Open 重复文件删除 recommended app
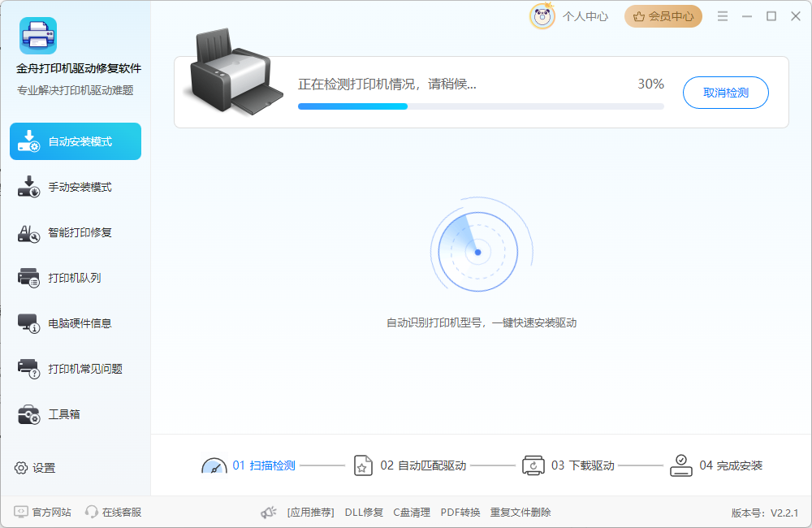 pos(520,513)
